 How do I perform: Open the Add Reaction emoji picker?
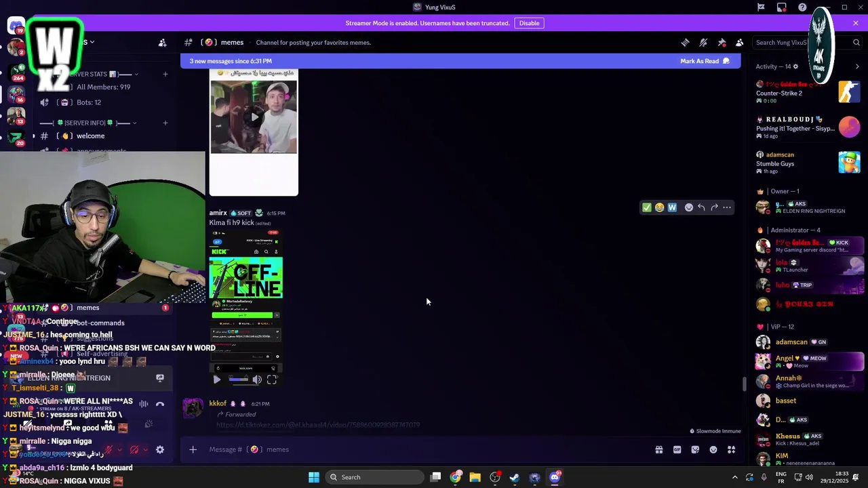[688, 207]
